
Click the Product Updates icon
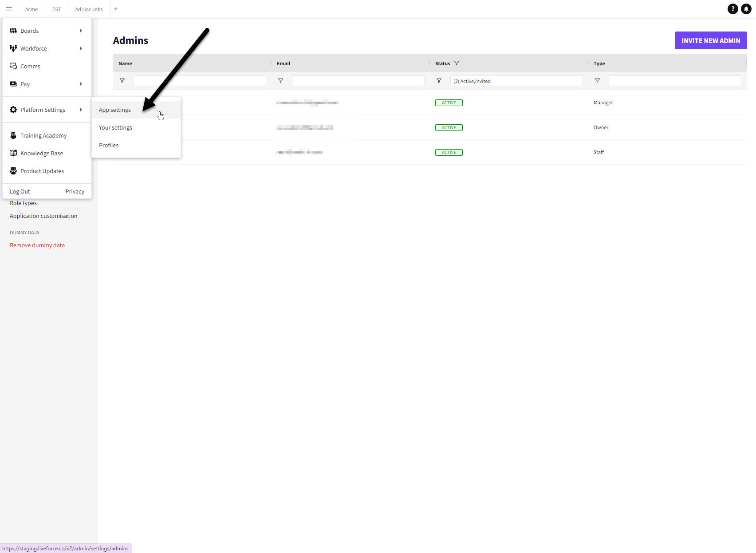pyautogui.click(x=13, y=171)
